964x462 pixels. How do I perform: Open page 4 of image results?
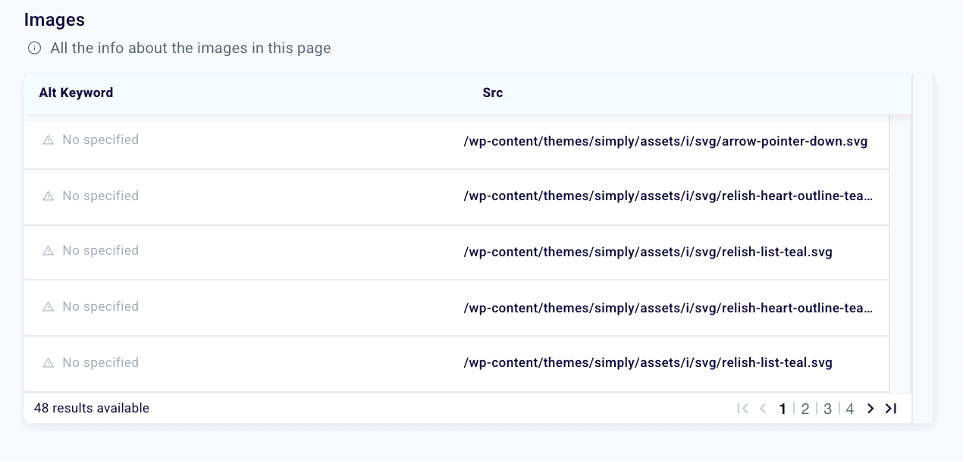[x=849, y=408]
